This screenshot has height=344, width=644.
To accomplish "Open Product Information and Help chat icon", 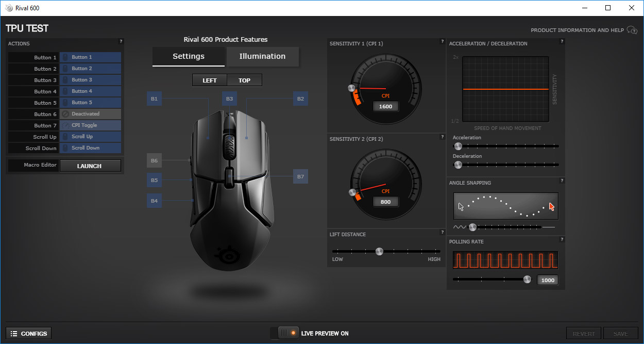I will (x=632, y=30).
